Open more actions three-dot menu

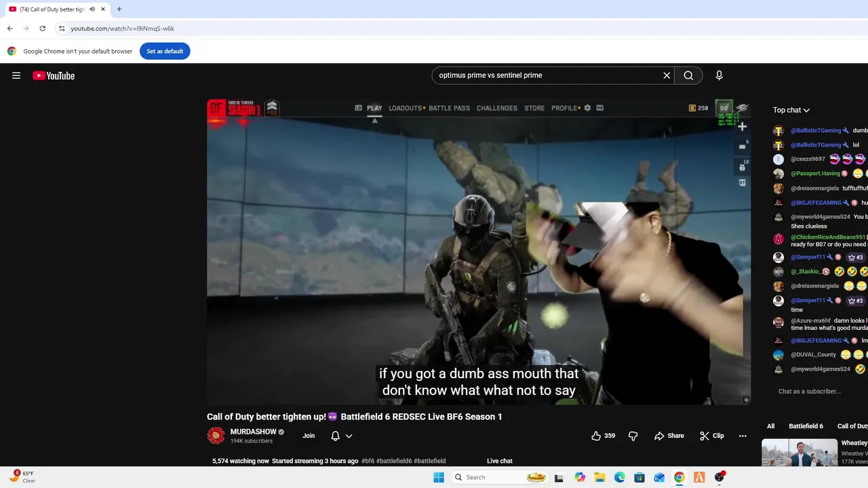(x=743, y=436)
